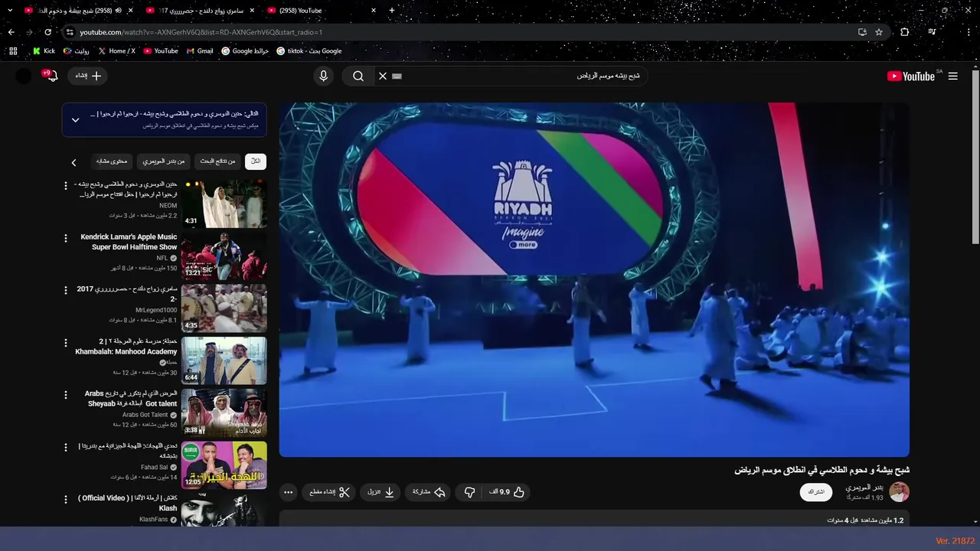The image size is (980, 551).
Task: Open options for Fahad Sal video
Action: 66,447
